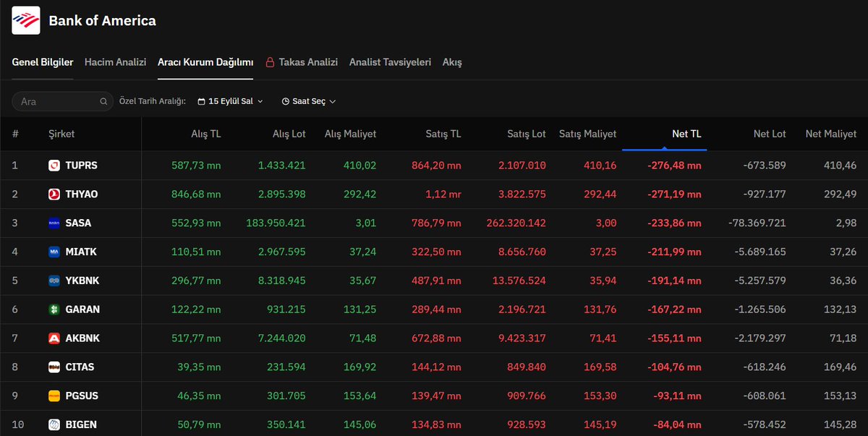Open the Analist Tavsiyeleri tab
This screenshot has height=436, width=868.
(390, 62)
